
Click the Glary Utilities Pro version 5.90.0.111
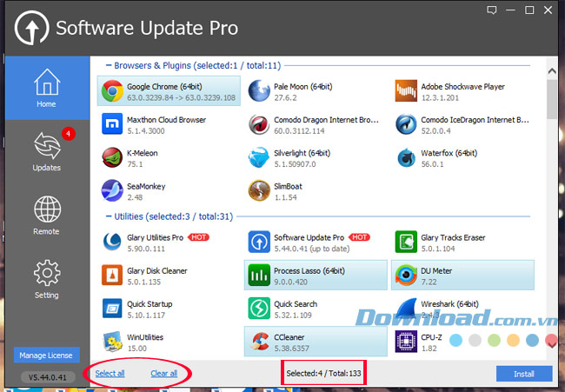(145, 249)
